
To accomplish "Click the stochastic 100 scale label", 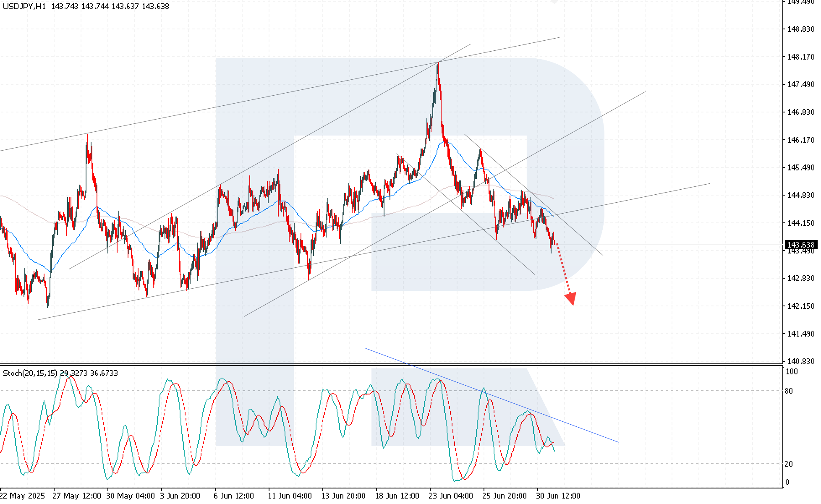I will [x=791, y=372].
